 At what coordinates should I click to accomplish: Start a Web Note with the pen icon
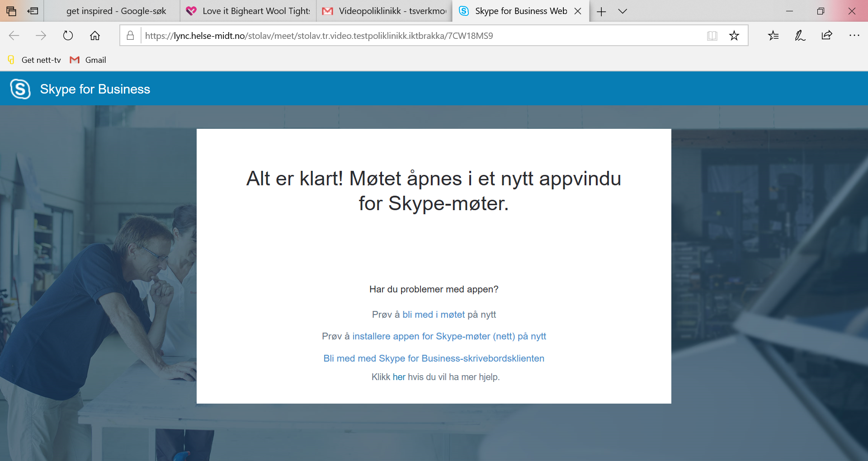tap(800, 35)
